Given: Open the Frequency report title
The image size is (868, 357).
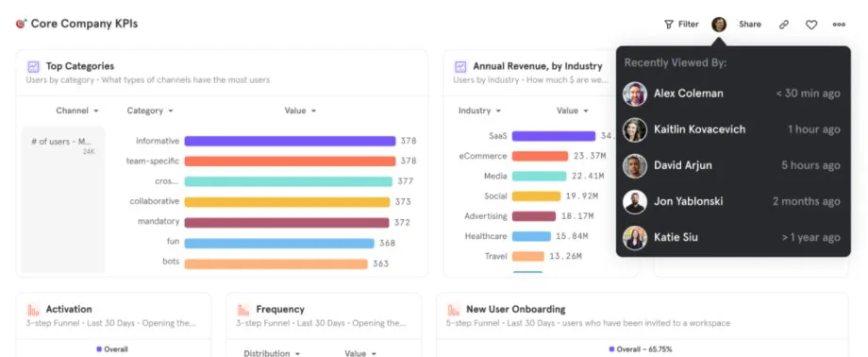Looking at the screenshot, I should click(x=280, y=310).
